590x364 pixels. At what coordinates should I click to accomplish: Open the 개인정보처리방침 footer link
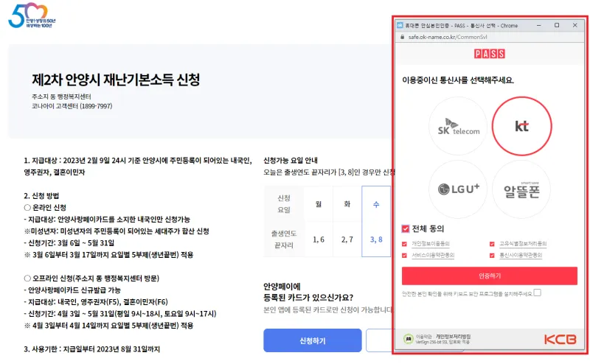click(453, 337)
